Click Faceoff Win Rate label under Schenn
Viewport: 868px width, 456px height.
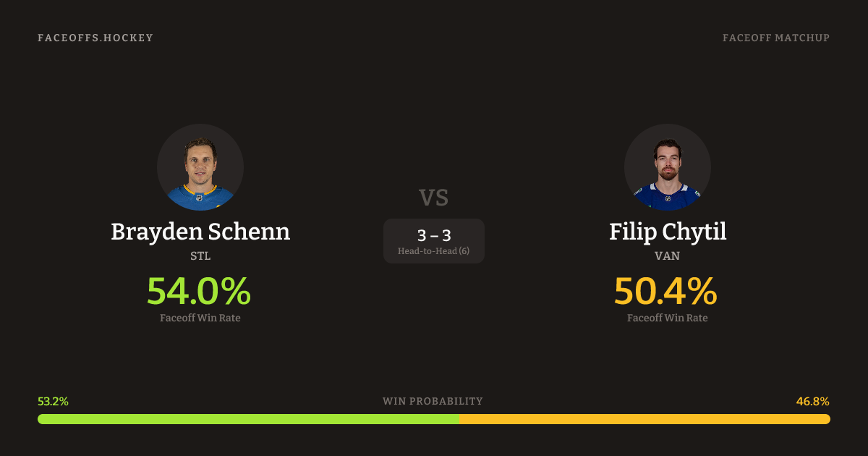[x=200, y=318]
